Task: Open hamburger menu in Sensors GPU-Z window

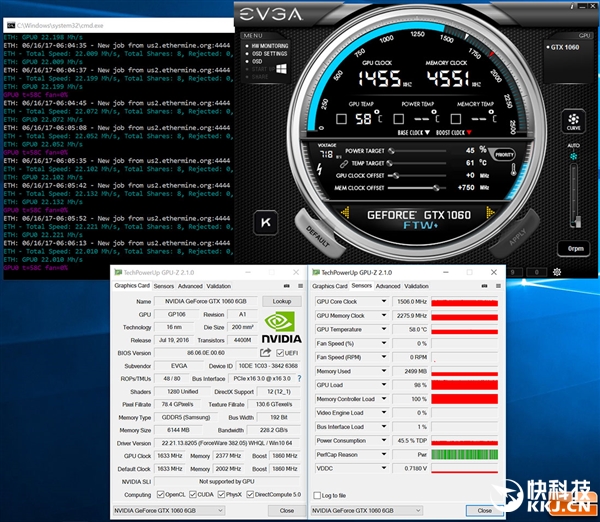Action: click(x=498, y=286)
